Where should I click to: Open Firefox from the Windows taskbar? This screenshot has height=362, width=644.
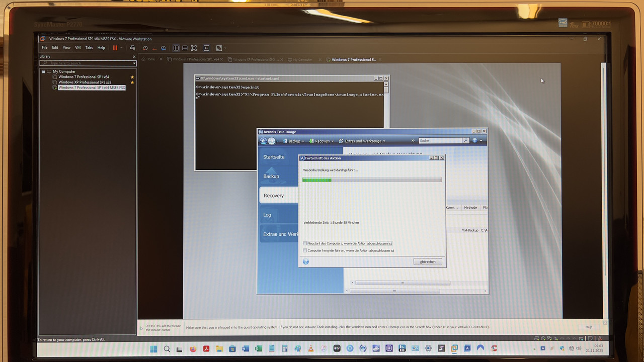click(193, 348)
